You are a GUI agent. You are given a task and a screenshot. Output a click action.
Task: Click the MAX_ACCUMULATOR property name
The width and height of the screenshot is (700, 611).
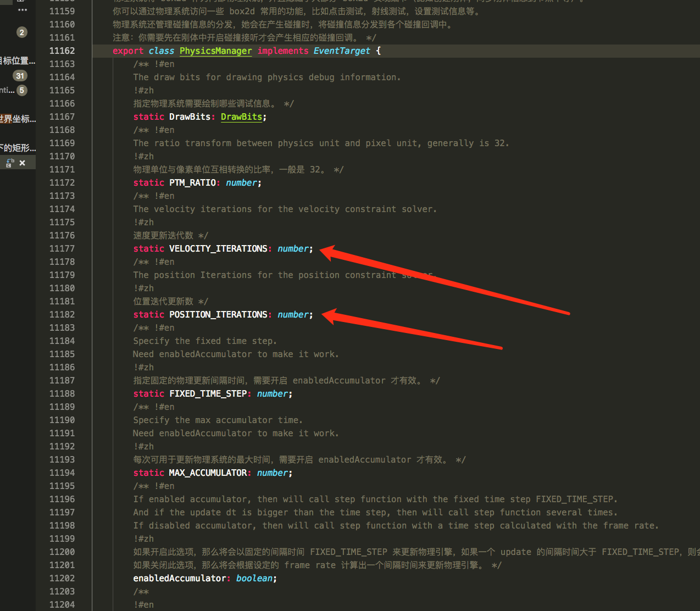[208, 473]
